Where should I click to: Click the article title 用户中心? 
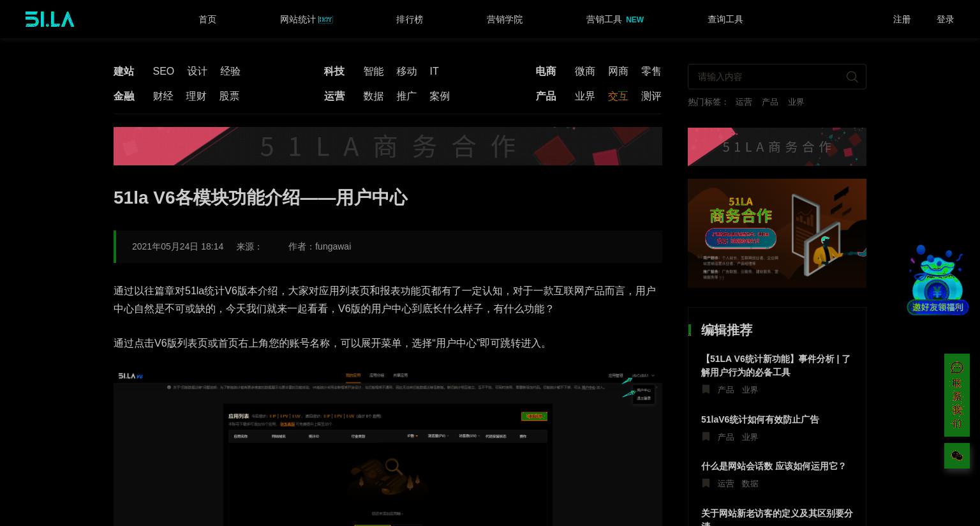coord(260,198)
